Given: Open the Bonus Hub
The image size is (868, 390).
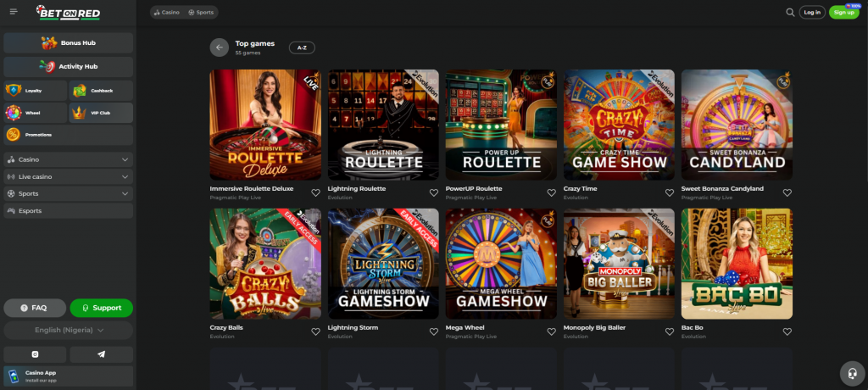Looking at the screenshot, I should pyautogui.click(x=68, y=42).
